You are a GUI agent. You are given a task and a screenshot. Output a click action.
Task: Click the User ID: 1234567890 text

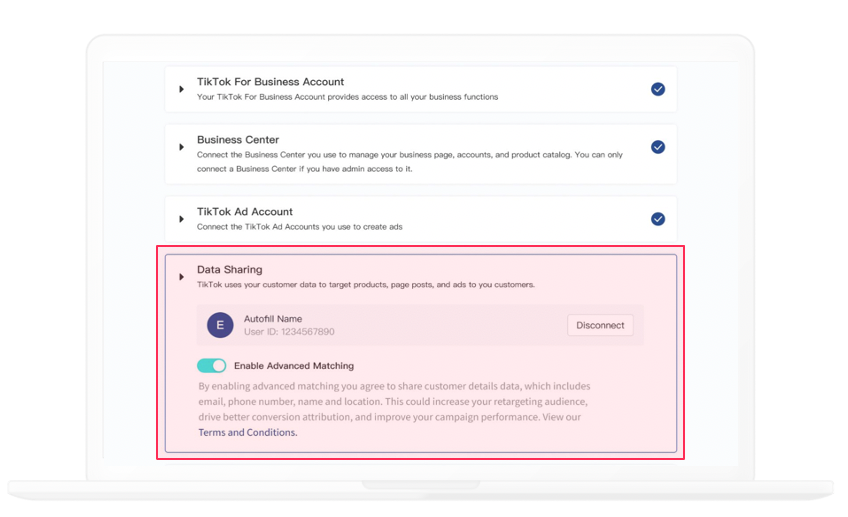(x=289, y=332)
